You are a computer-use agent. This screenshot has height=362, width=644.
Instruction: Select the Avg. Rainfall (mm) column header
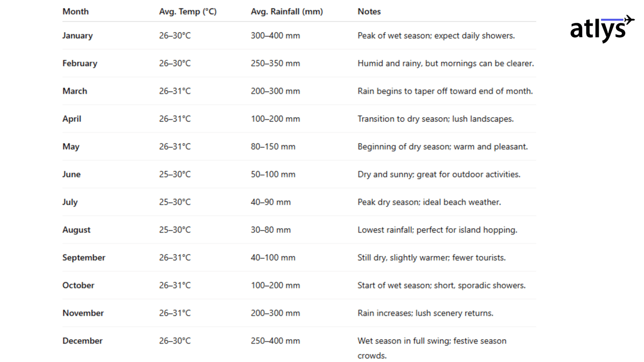coord(287,11)
